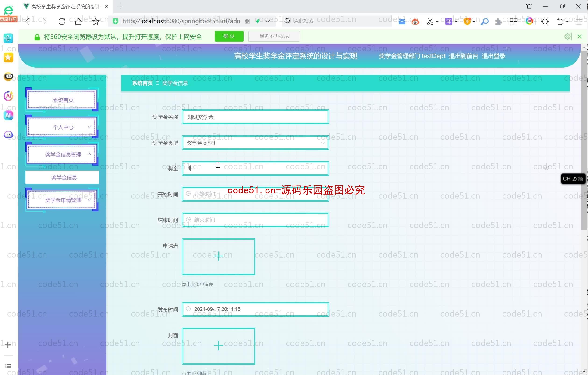
Task: Open the sidebar list icon at bottom
Action: [8, 366]
